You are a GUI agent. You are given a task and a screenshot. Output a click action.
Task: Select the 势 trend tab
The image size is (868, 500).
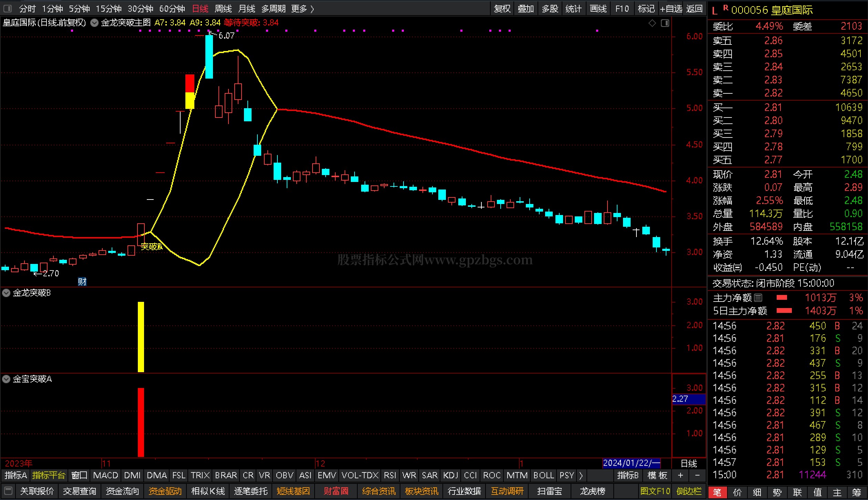point(777,492)
